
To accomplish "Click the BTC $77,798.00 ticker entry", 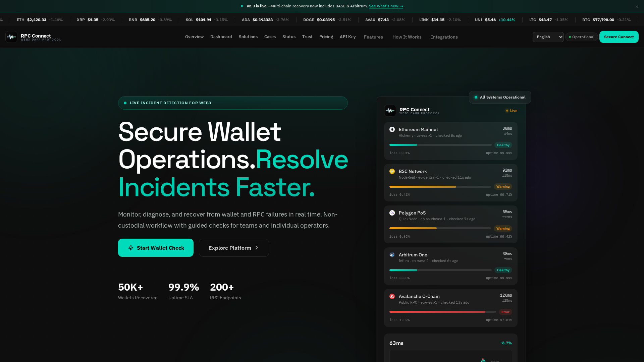I will point(606,20).
